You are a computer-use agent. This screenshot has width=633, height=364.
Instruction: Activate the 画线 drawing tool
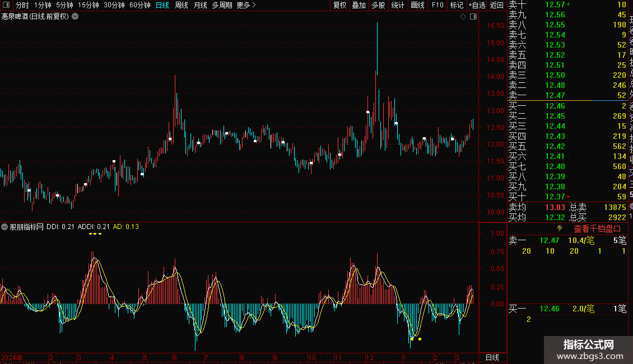click(x=417, y=5)
